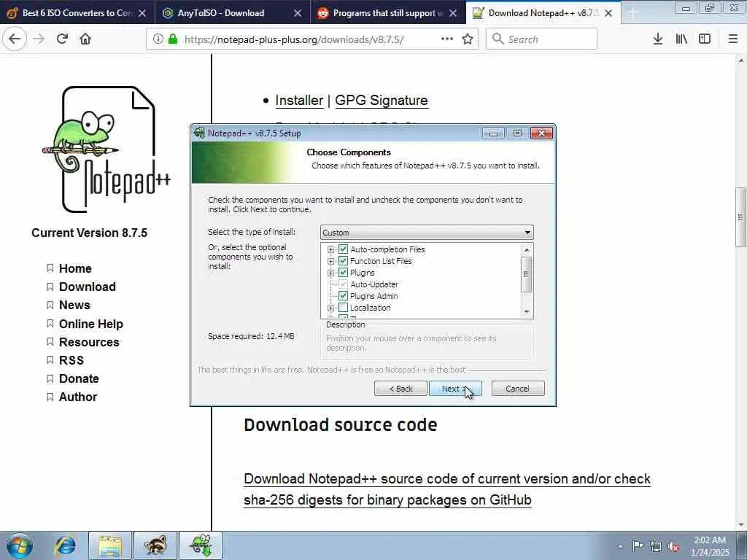Open Windows Explorer folder on taskbar
The height and width of the screenshot is (560, 747).
tap(110, 545)
